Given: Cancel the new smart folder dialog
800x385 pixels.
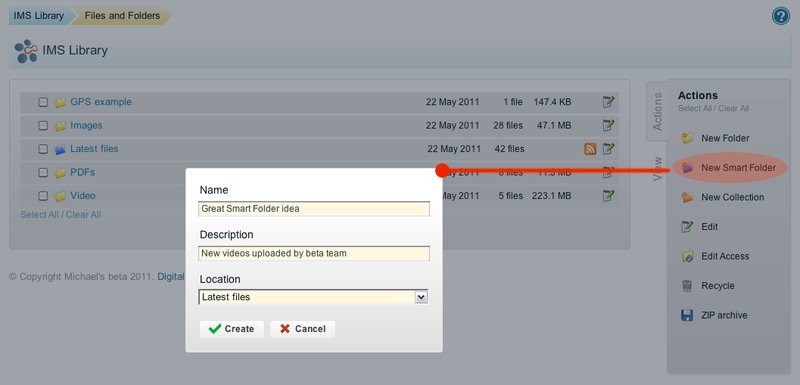Looking at the screenshot, I should tap(303, 329).
